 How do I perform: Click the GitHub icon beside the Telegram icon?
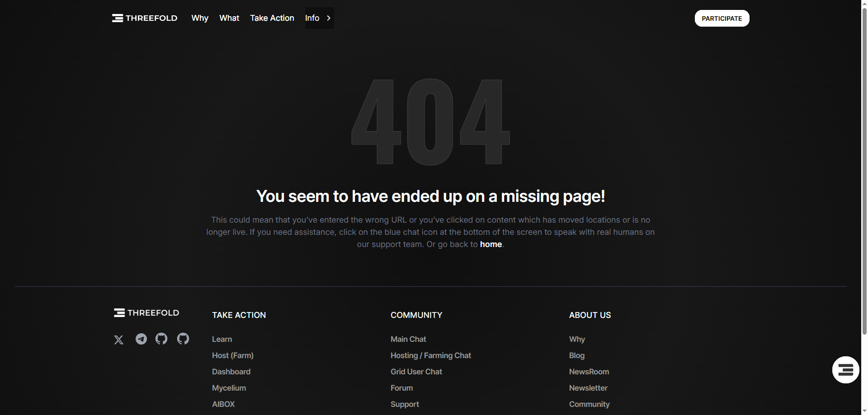(161, 339)
